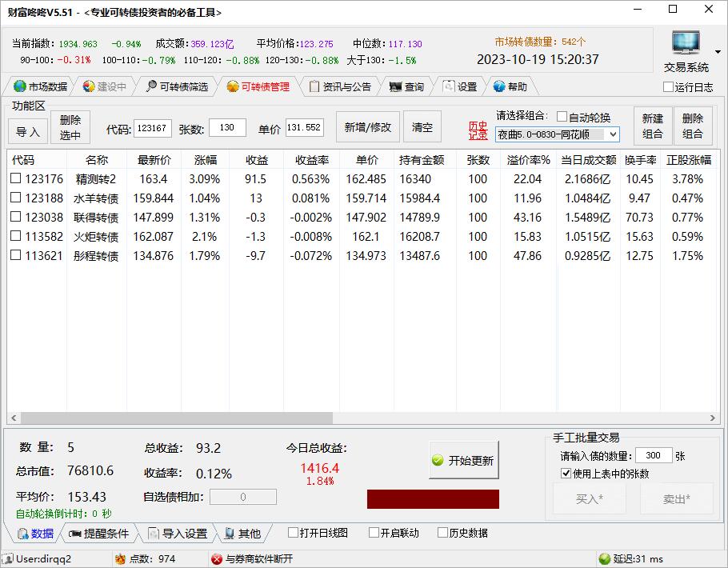Enable the 运行日志 checkbox

[x=669, y=87]
